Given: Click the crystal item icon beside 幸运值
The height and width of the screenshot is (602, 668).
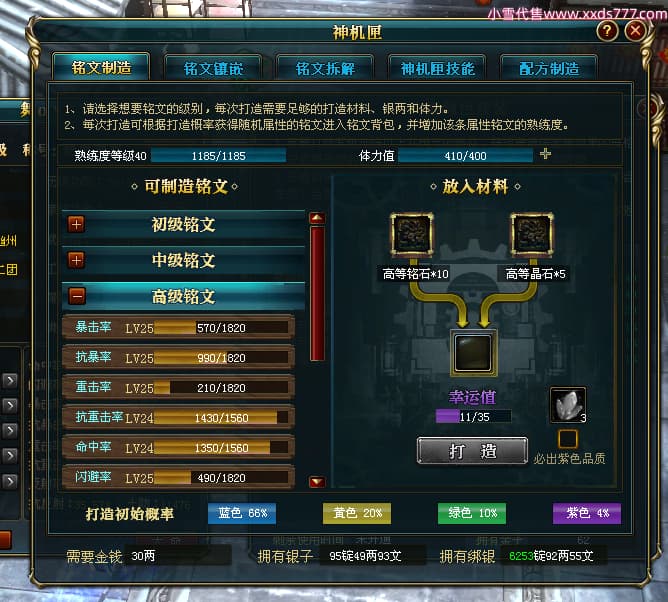Looking at the screenshot, I should coord(568,405).
